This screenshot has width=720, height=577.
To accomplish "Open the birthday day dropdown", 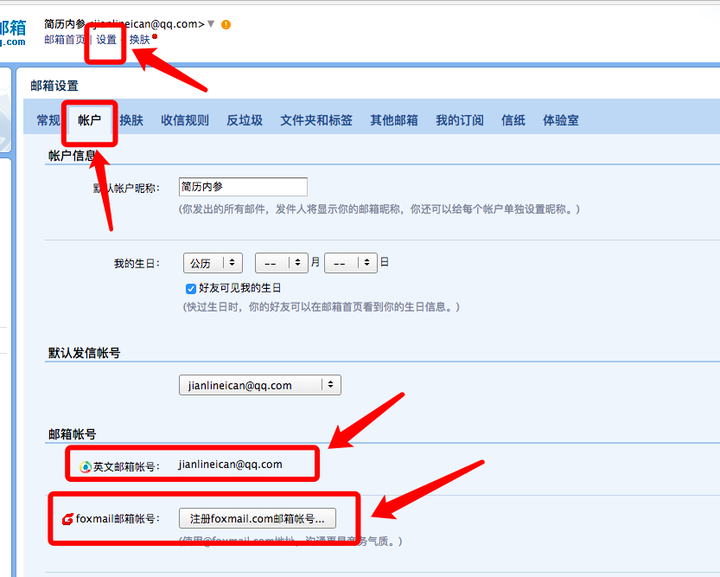I will [350, 263].
